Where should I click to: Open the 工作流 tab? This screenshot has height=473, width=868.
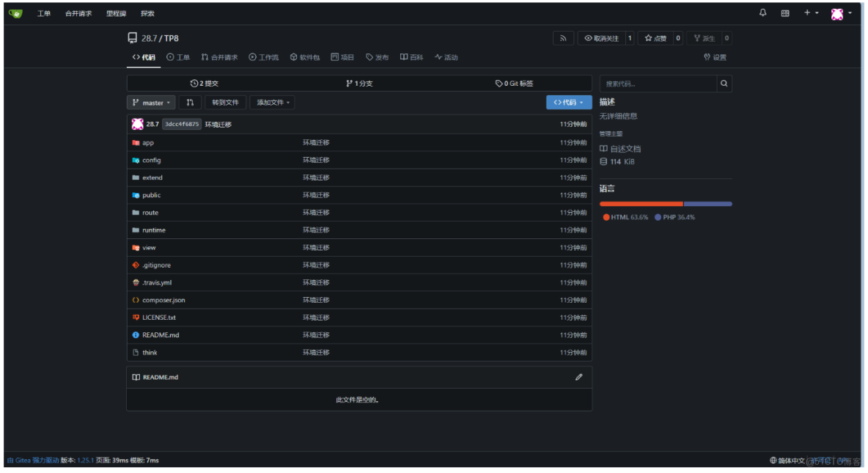coord(264,57)
